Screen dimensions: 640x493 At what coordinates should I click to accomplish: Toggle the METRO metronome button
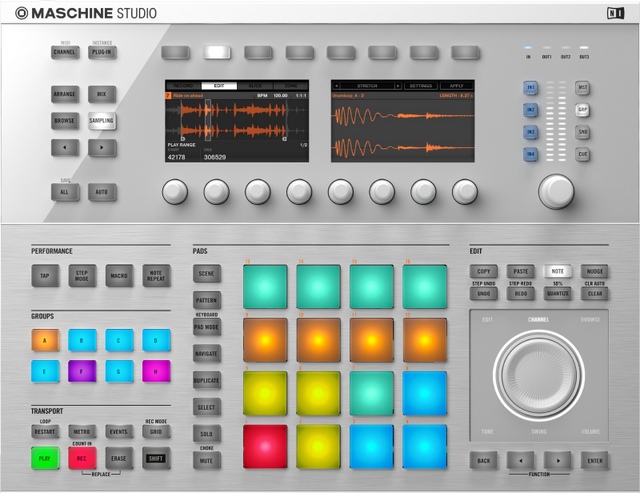(x=82, y=432)
